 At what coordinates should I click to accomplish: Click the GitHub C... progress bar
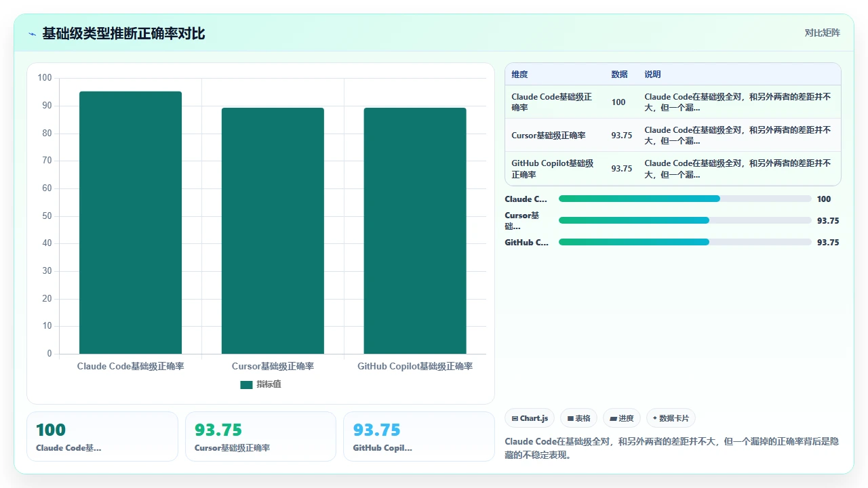click(685, 242)
